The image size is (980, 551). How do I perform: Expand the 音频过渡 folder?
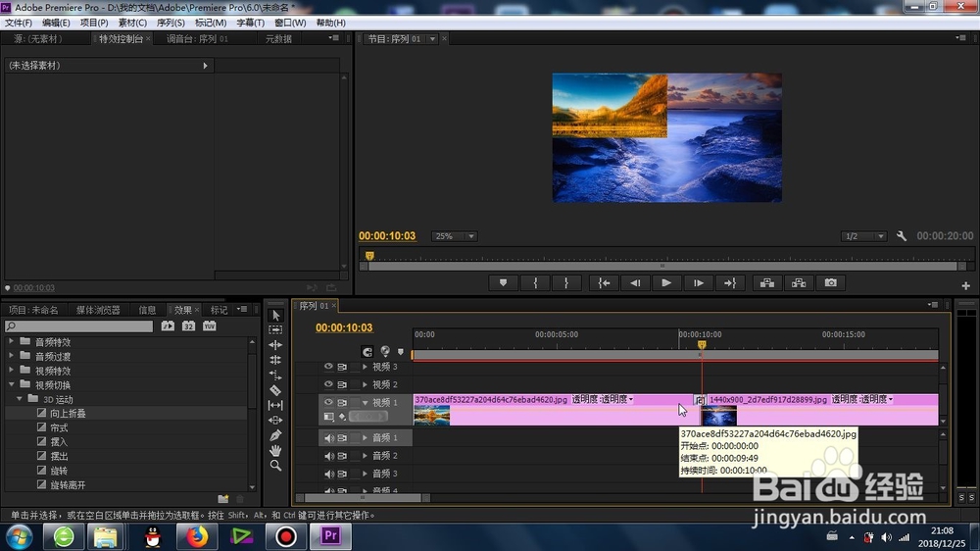coord(11,356)
